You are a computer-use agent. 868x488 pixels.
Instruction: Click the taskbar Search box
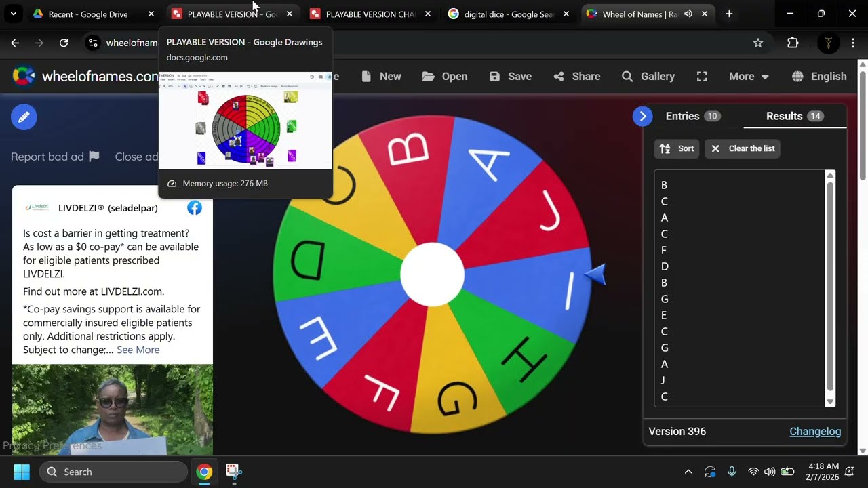114,472
